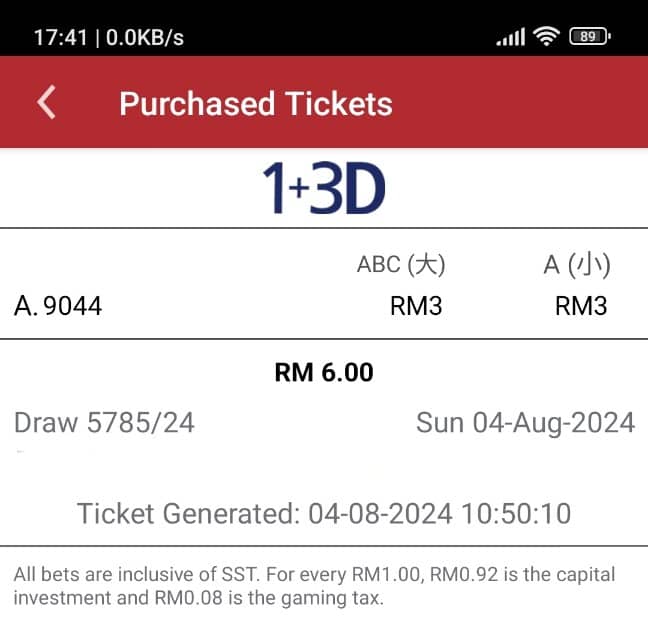This screenshot has width=648, height=641.
Task: Tap the Purchased Tickets title
Action: point(256,103)
